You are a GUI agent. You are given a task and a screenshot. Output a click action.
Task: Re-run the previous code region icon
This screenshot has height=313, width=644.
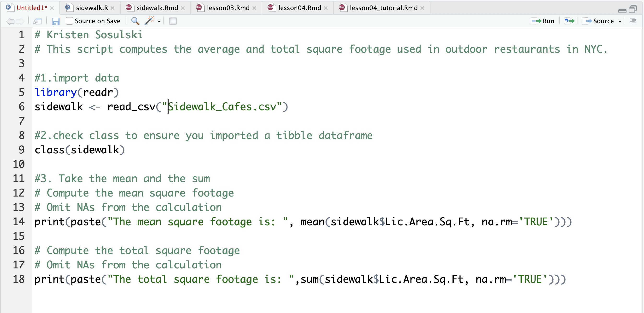pyautogui.click(x=569, y=21)
